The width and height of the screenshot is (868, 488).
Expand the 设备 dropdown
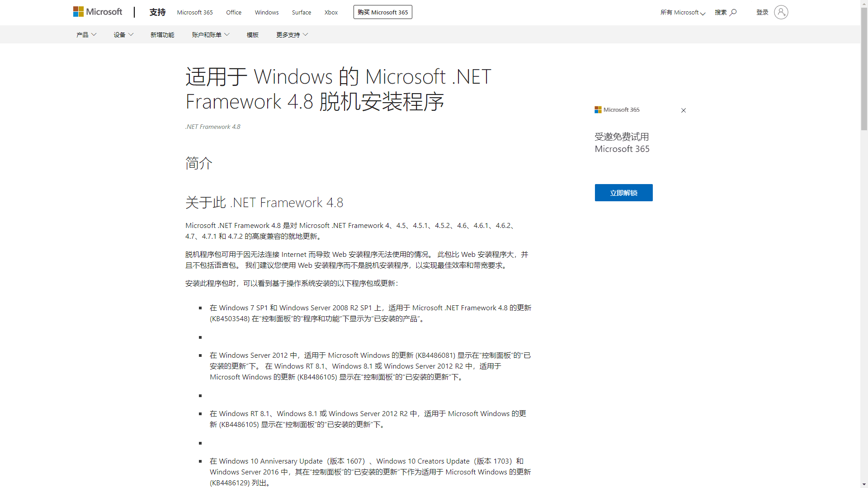pyautogui.click(x=123, y=35)
